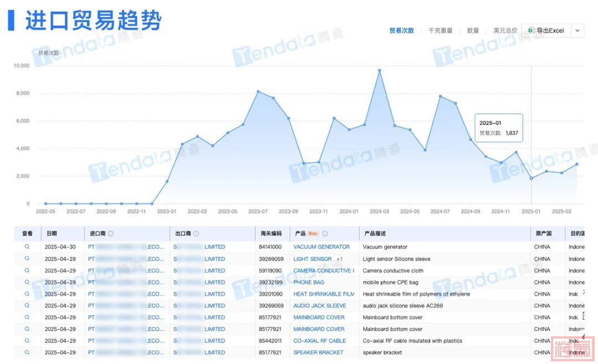
Task: Click the 2025-01 tooltip showing 1,837
Action: click(x=498, y=128)
